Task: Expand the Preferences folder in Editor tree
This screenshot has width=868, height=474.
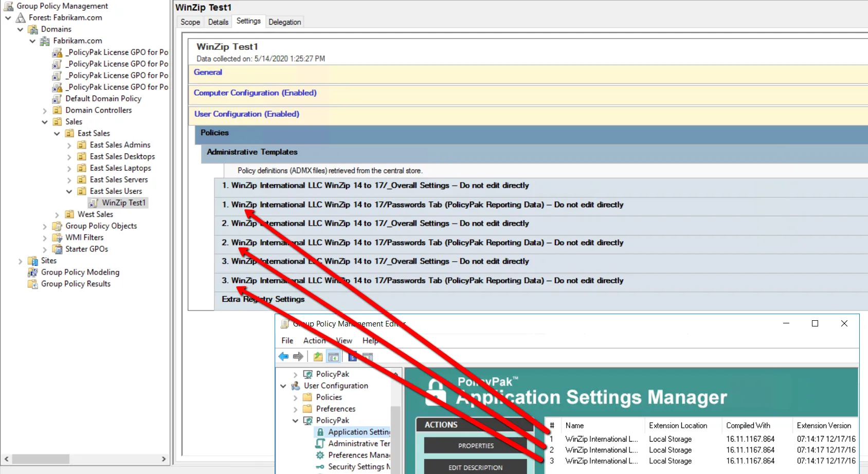Action: pyautogui.click(x=295, y=409)
